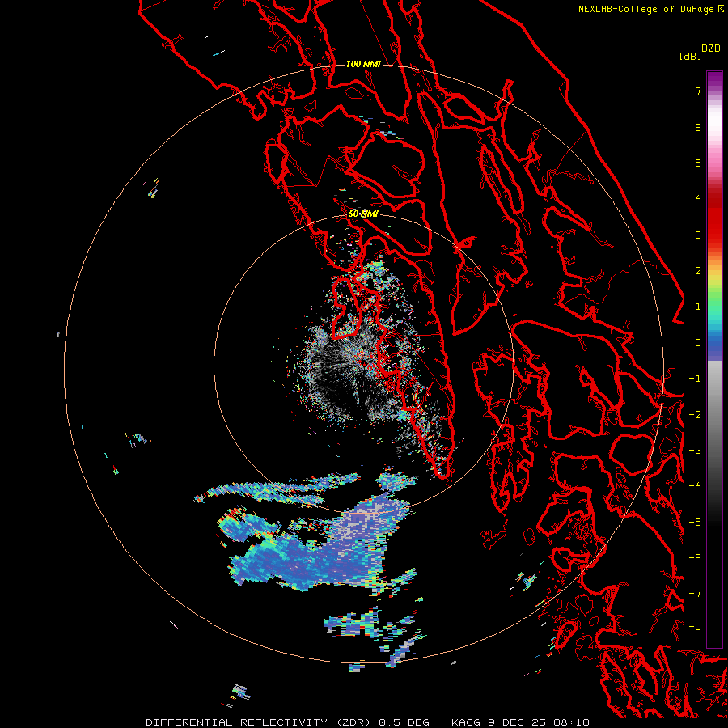Click the -3 value on the color scale

pos(695,450)
